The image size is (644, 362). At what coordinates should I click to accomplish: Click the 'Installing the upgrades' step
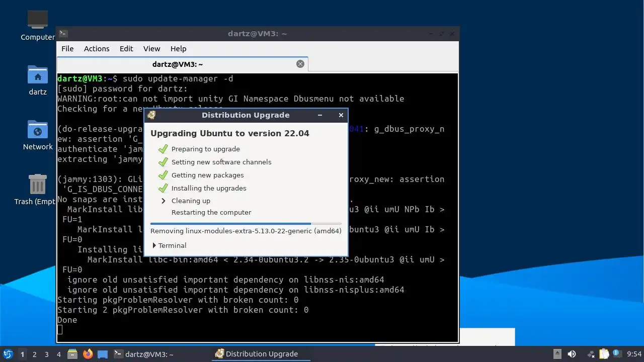[209, 188]
